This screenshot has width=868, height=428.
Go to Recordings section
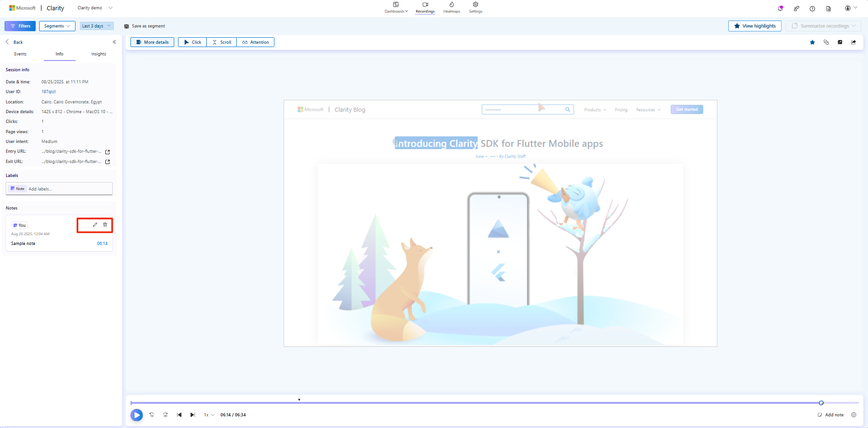pos(425,7)
